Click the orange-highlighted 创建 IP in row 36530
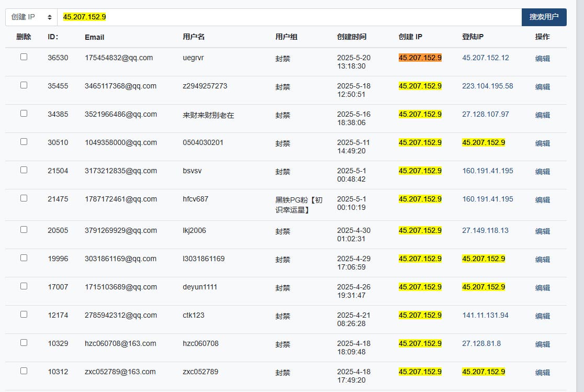This screenshot has width=584, height=392. click(420, 58)
